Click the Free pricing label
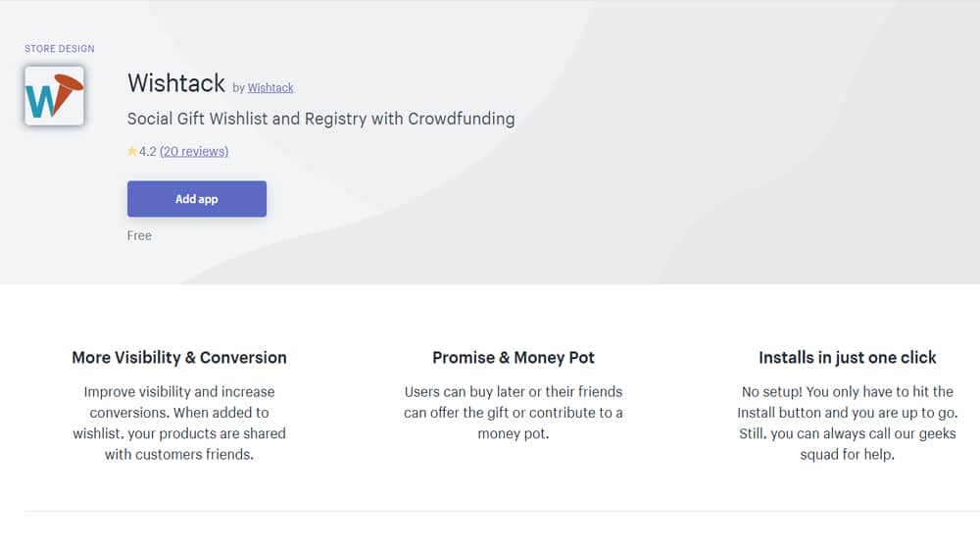980x549 pixels. 139,235
